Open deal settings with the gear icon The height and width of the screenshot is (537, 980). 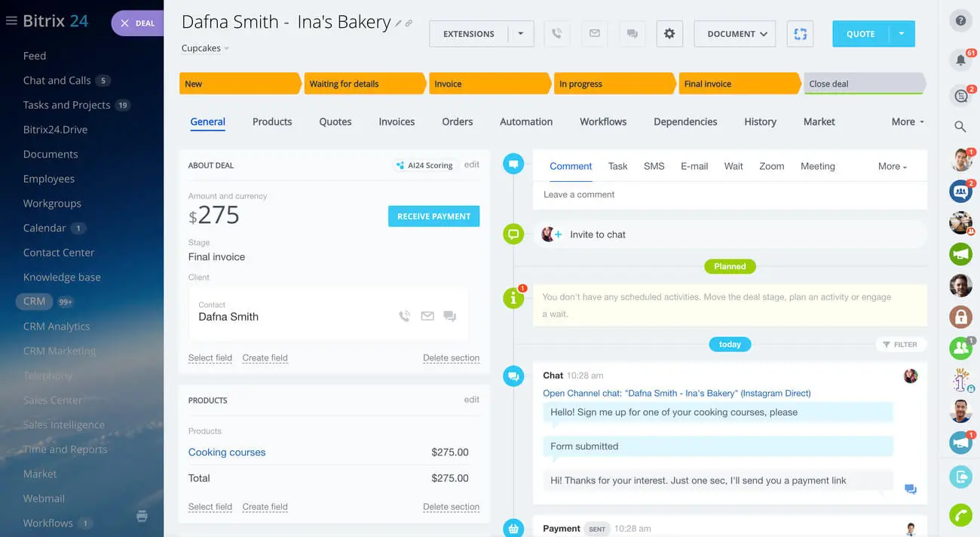(669, 34)
